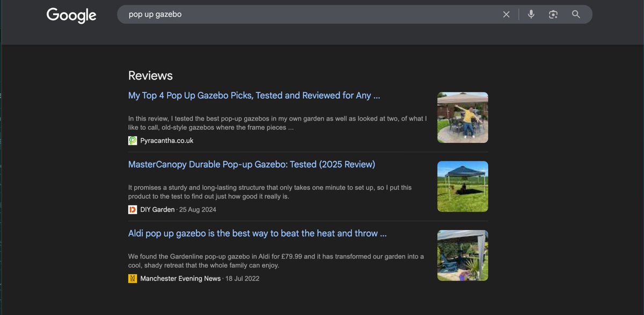The width and height of the screenshot is (644, 315).
Task: Click the 25 Aug 2024 date text
Action: click(x=197, y=209)
